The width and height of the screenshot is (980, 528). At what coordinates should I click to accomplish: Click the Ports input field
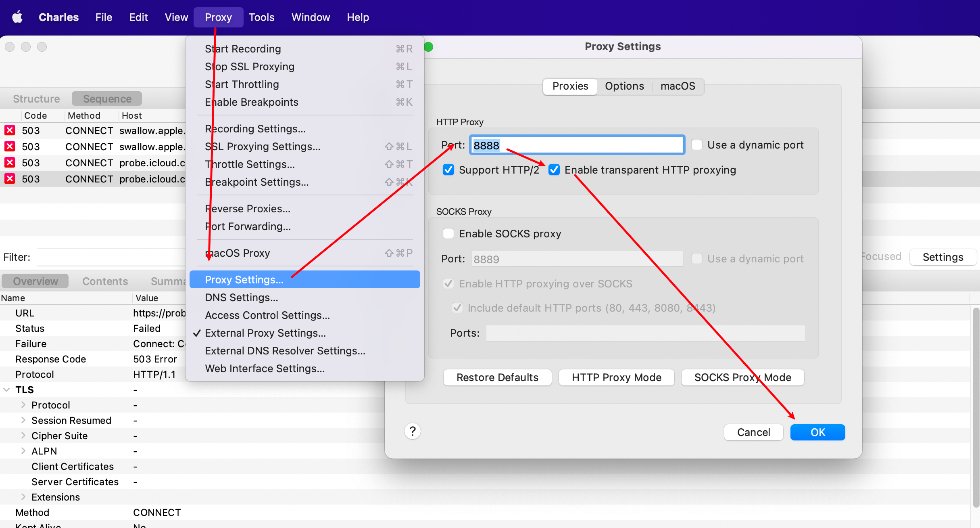point(645,333)
